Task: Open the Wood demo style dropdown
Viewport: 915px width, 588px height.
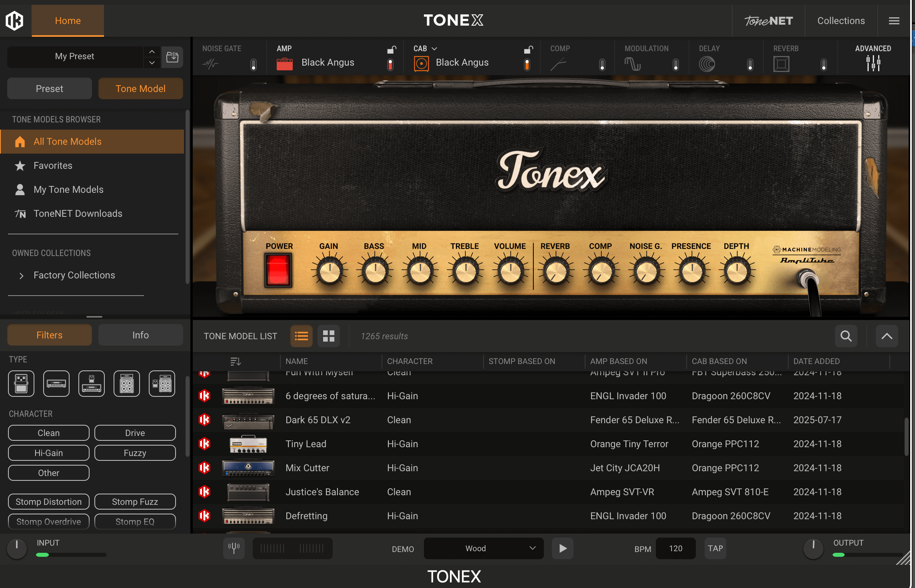Action: 483,548
